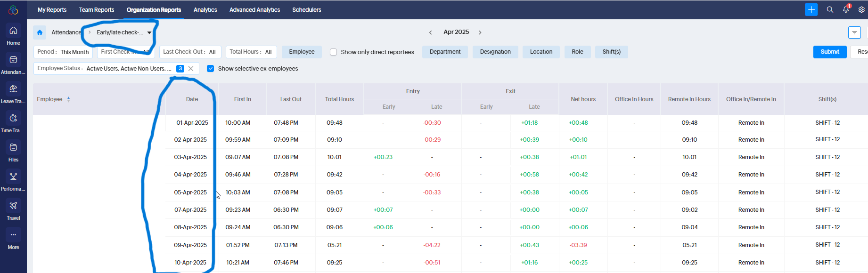Click the Department filter button
The image size is (868, 273).
(x=445, y=52)
